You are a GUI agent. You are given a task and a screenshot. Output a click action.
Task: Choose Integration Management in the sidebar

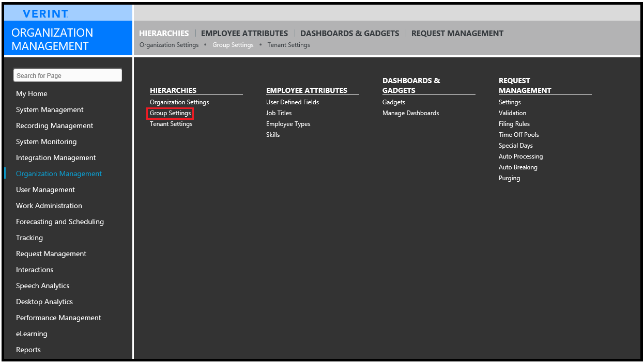(x=56, y=157)
